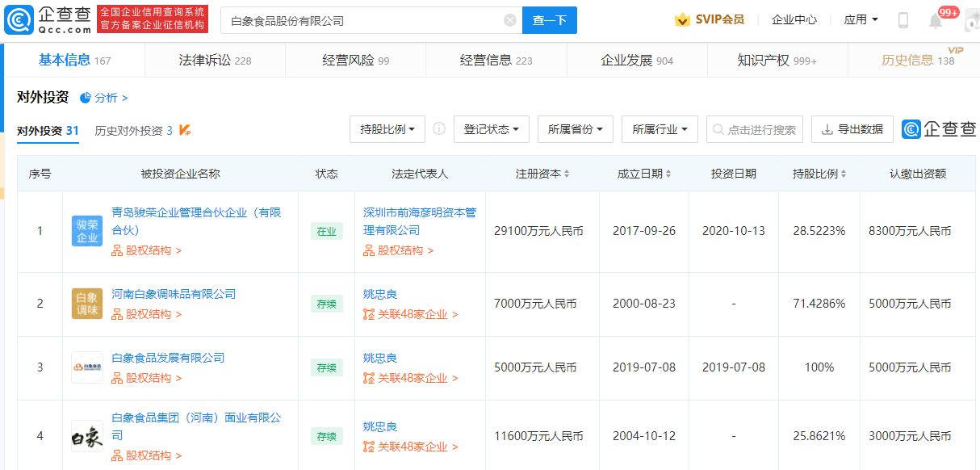Screen dimensions: 980x470
Task: Select the 对外投资 31 sub-tab
Action: (x=48, y=130)
